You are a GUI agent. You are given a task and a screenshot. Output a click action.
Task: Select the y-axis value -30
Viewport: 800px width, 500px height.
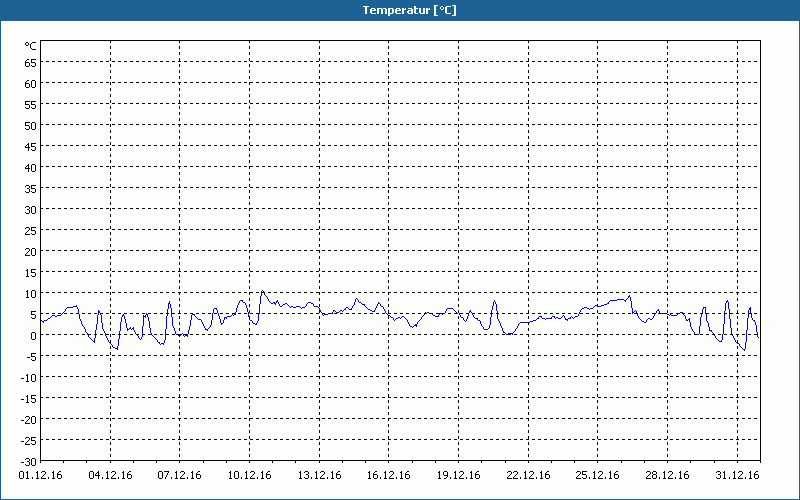(x=28, y=462)
